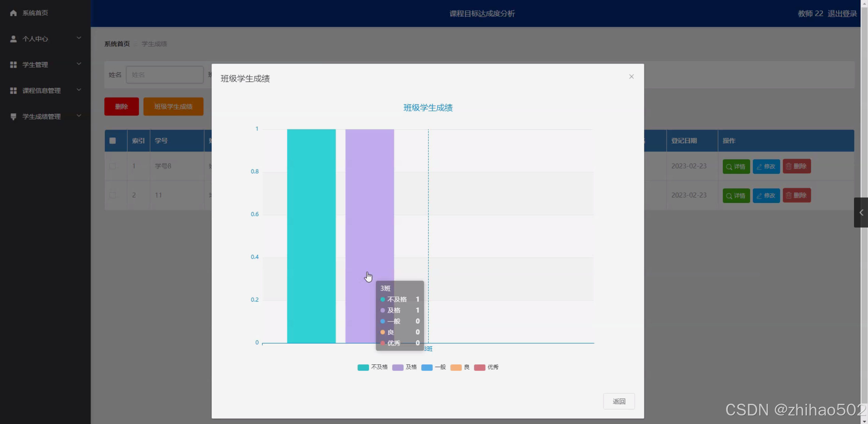The height and width of the screenshot is (424, 868).
Task: Toggle the select-all checkbox in table header
Action: click(x=113, y=141)
